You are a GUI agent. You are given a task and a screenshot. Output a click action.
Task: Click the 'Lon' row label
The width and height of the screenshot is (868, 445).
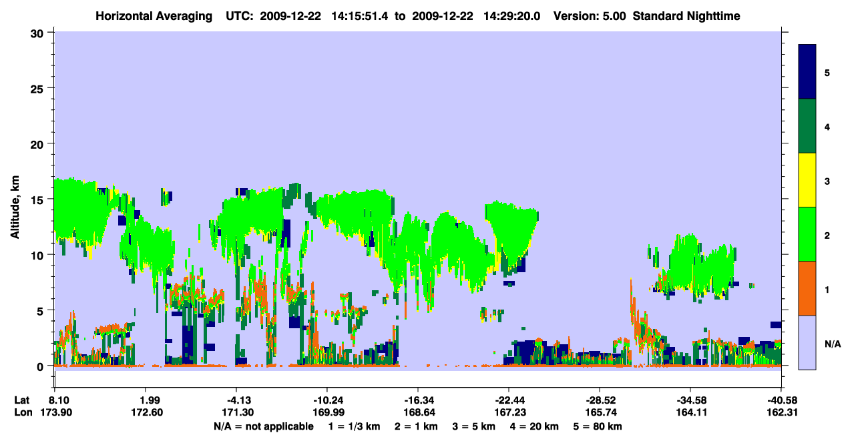tap(22, 412)
